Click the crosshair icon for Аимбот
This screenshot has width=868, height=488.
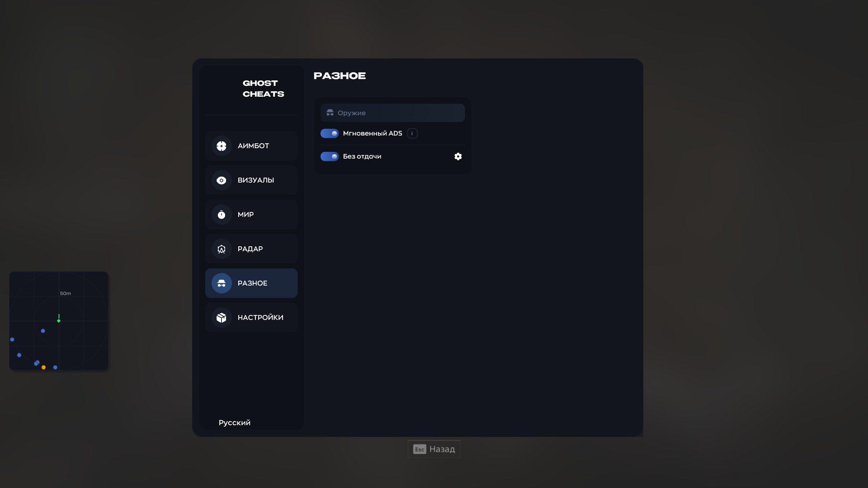coord(222,146)
